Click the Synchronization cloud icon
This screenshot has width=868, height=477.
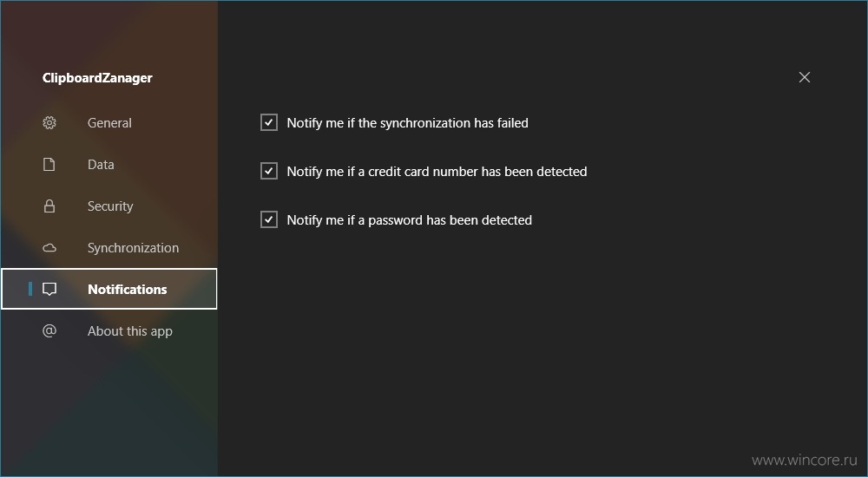point(49,248)
